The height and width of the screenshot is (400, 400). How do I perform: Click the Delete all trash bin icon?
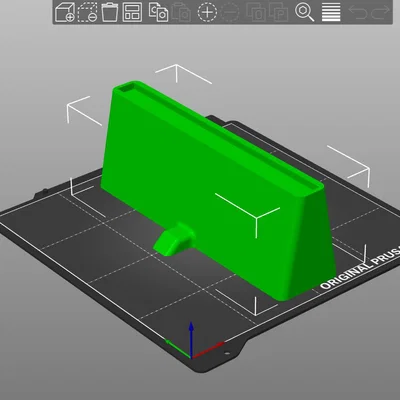[x=110, y=12]
